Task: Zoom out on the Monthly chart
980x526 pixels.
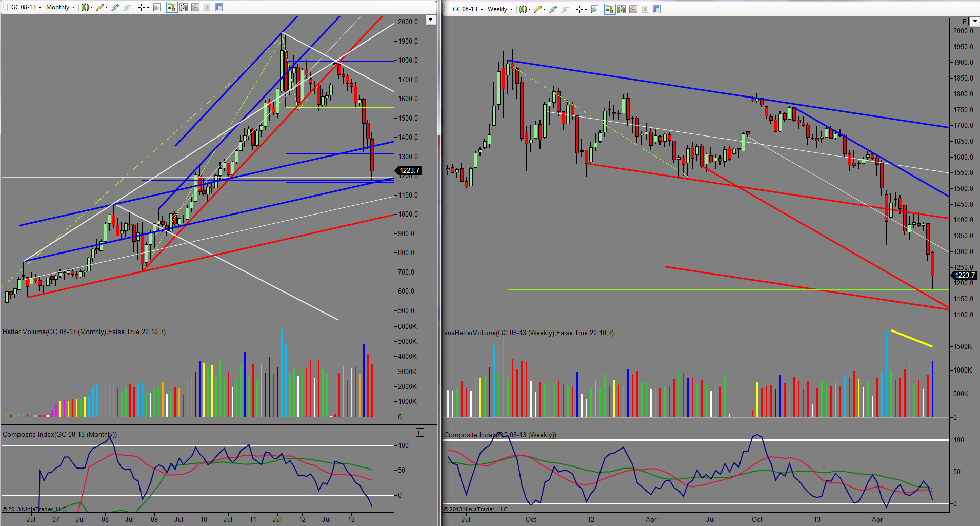Action: pos(127,7)
